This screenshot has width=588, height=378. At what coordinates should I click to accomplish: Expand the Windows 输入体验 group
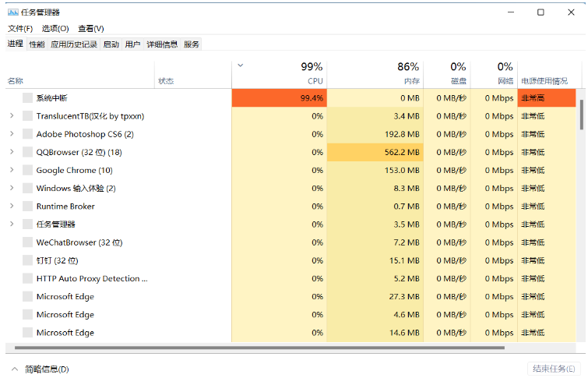pos(12,188)
